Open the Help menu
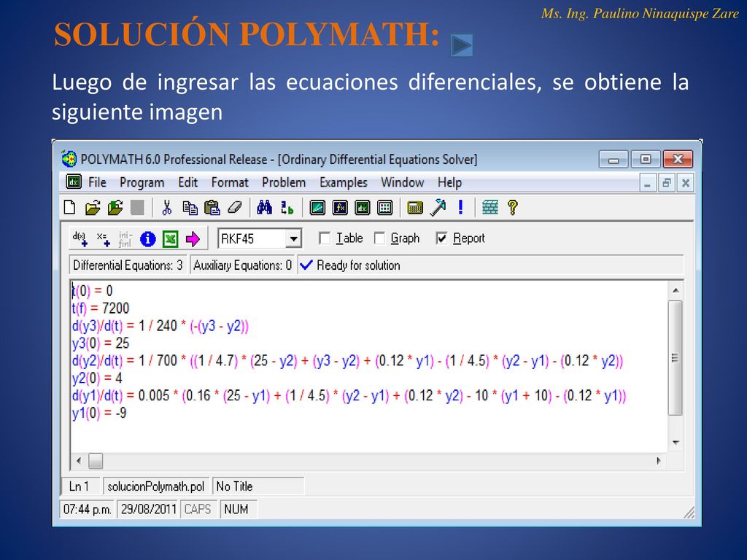Viewport: 747px width, 560px height. click(449, 182)
